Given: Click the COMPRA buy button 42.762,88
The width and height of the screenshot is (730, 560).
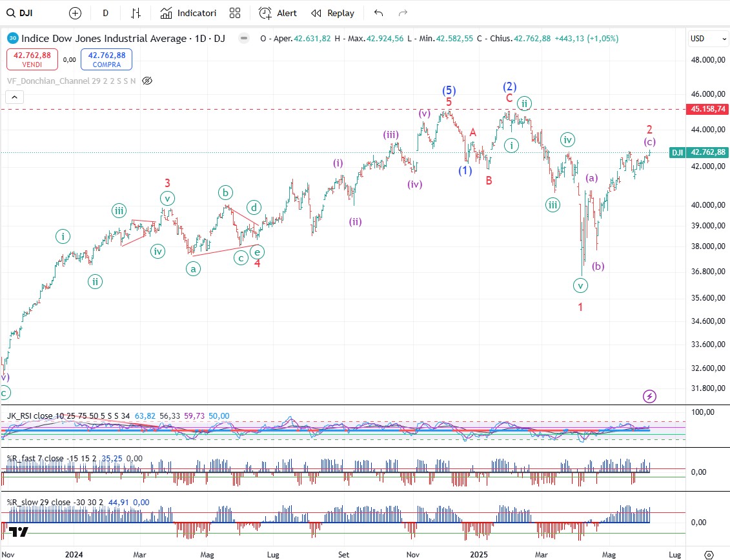Looking at the screenshot, I should 106,59.
